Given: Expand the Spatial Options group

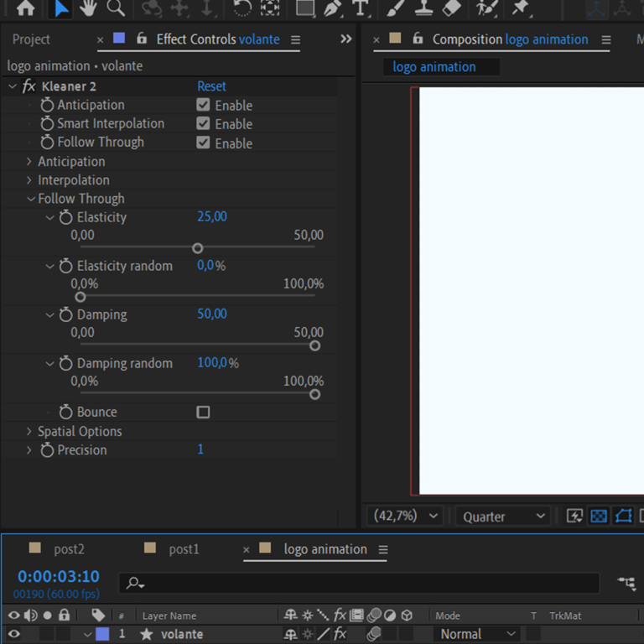Looking at the screenshot, I should coord(29,431).
